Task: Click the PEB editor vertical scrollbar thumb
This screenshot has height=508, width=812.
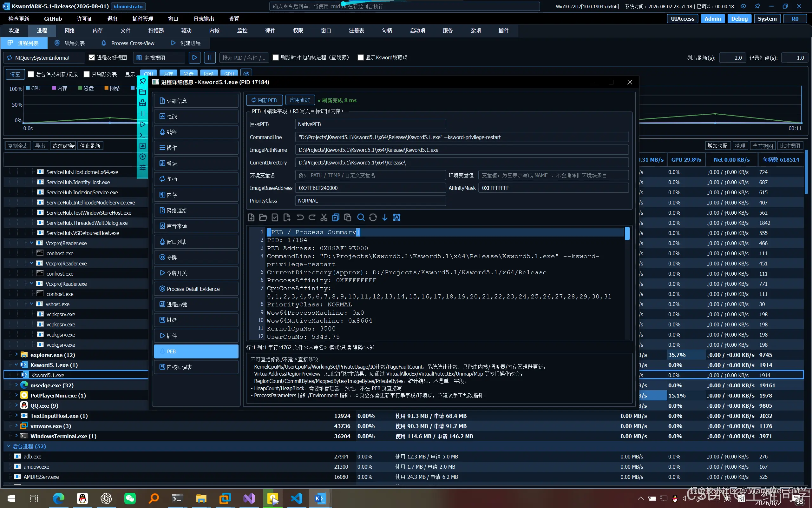Action: pyautogui.click(x=627, y=233)
